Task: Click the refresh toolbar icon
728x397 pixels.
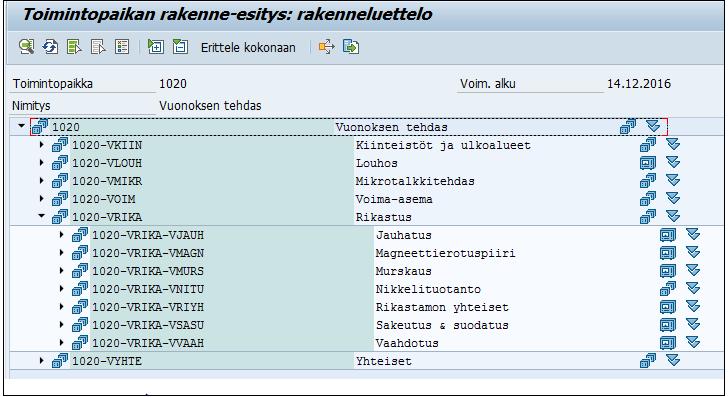Action: click(50, 47)
